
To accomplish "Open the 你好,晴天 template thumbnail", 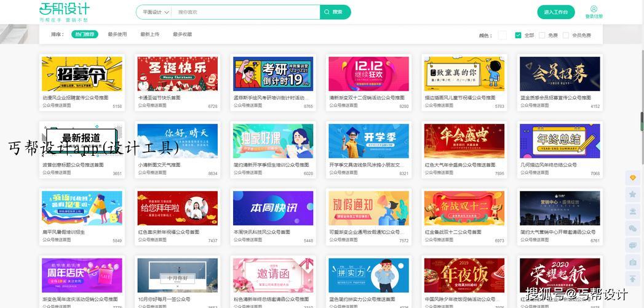I will coord(177,141).
